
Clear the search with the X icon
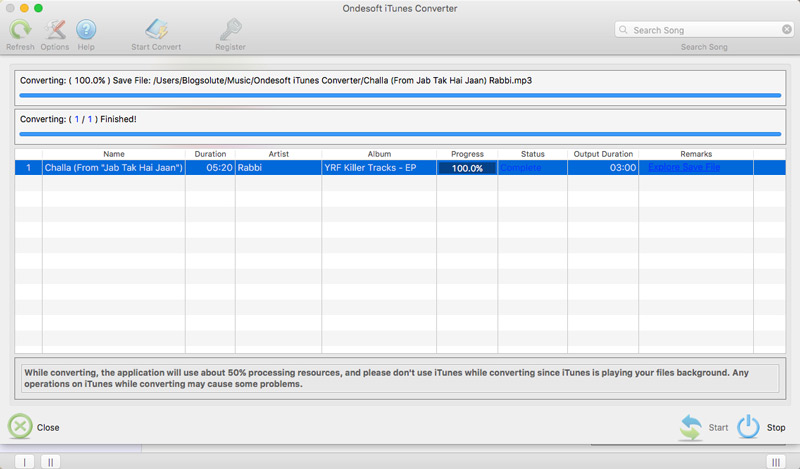pos(787,30)
